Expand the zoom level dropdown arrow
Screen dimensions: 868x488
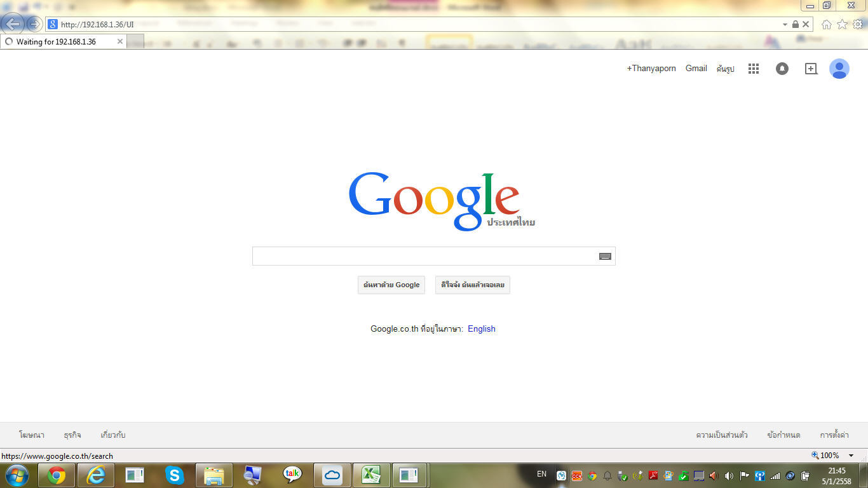point(851,456)
